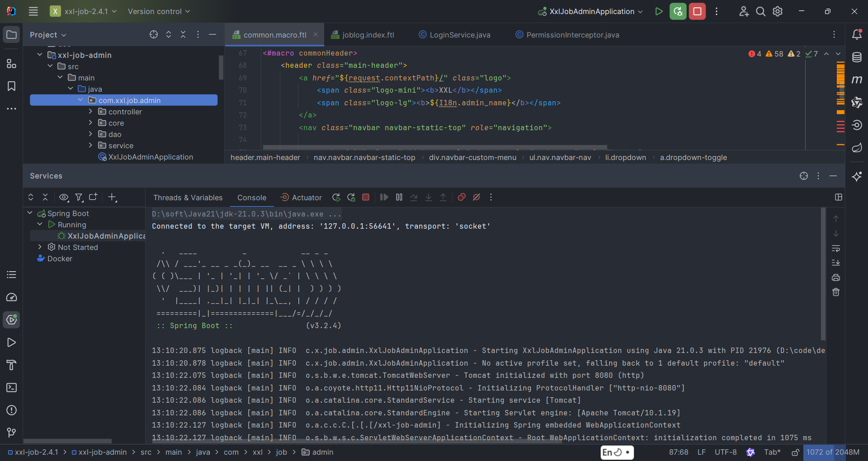Select opened file in Project tree

[154, 35]
